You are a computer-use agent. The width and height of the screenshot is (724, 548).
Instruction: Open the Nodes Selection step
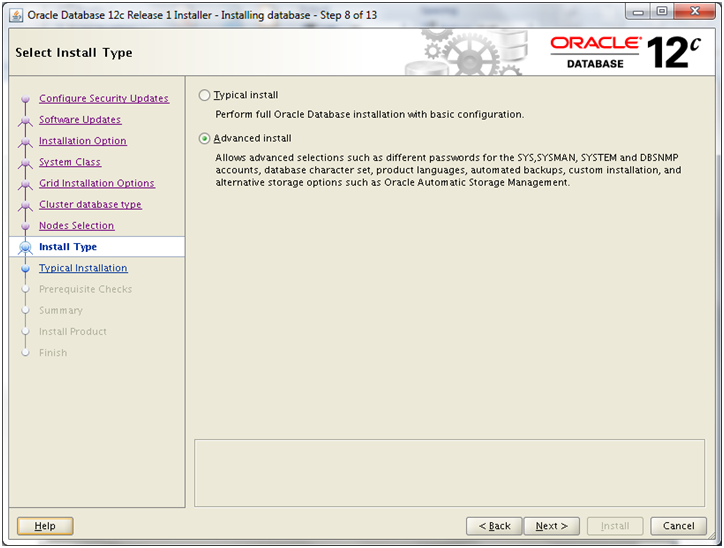point(76,226)
